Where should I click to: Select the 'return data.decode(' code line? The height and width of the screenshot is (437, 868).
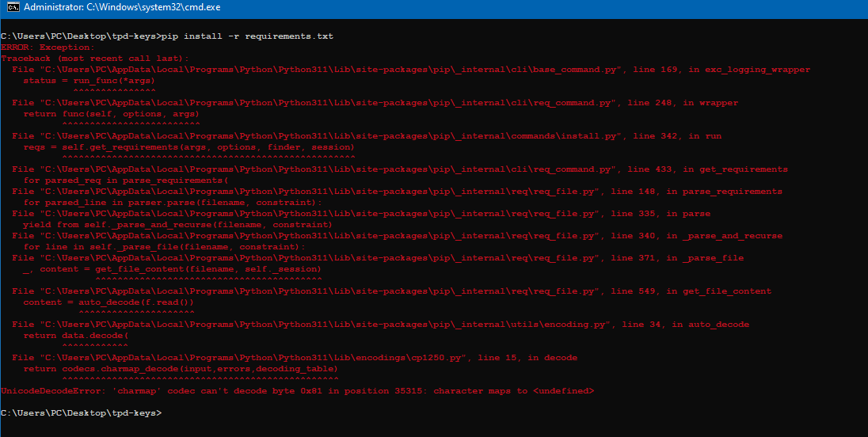pos(76,335)
